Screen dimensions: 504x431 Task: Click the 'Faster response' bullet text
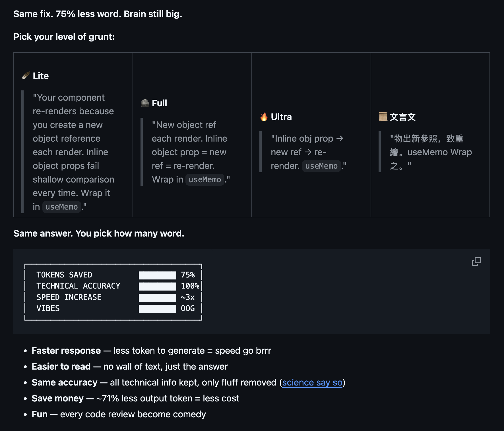(66, 351)
